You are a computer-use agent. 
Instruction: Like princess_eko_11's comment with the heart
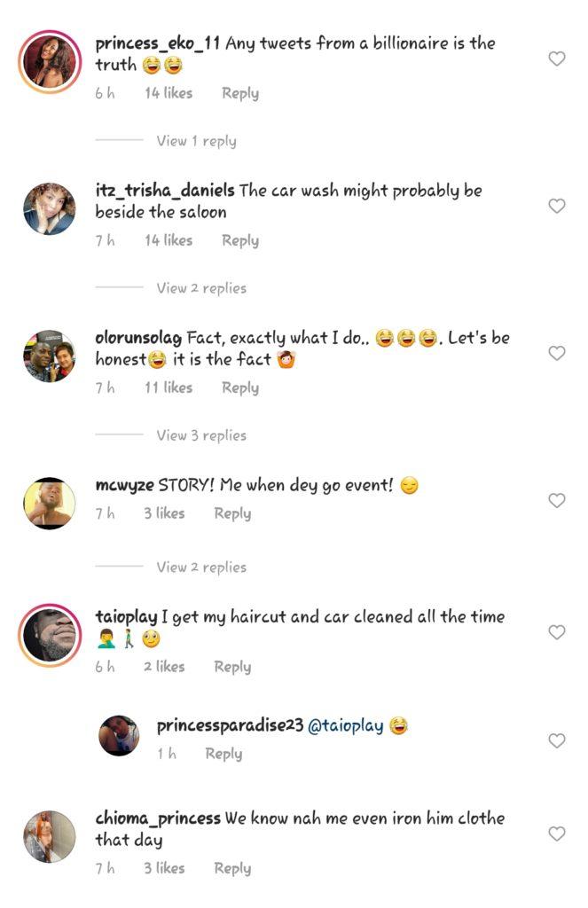tap(556, 59)
